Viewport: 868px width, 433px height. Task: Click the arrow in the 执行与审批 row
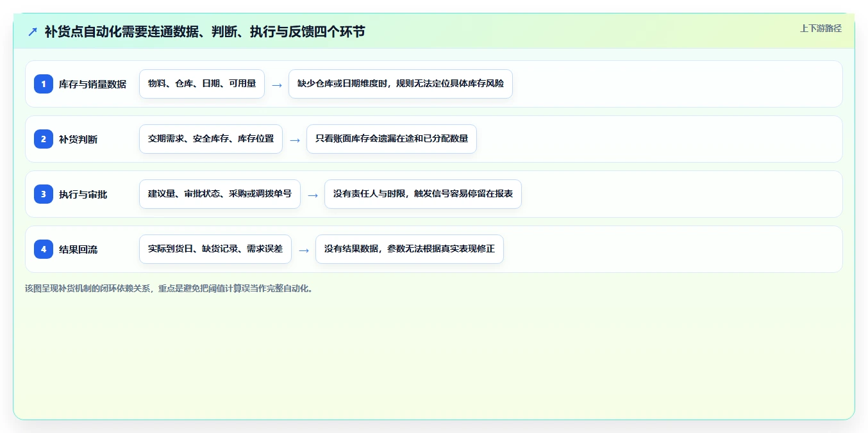pyautogui.click(x=313, y=195)
